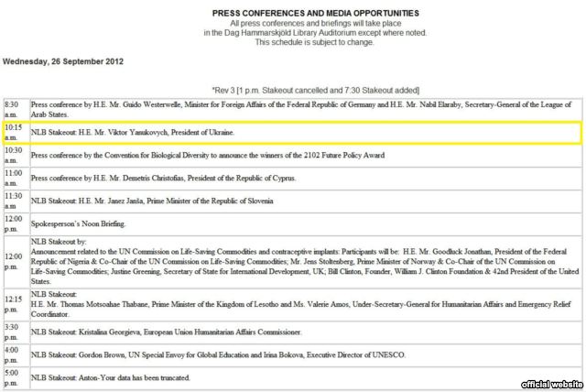Select the 'Wednesday, 26 September 2012' date heading

[64, 62]
